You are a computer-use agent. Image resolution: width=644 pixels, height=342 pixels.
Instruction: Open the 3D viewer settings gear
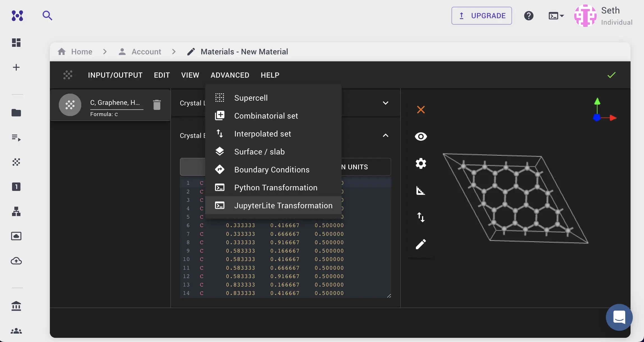(421, 163)
